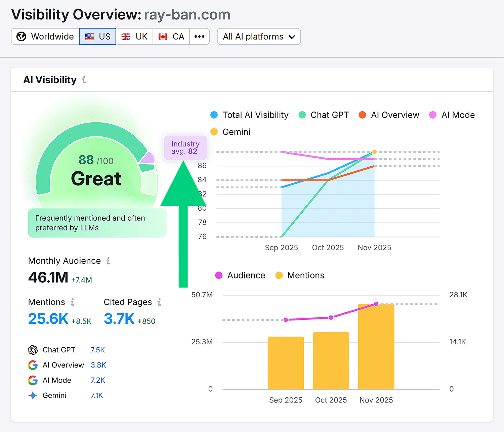Screen dimensions: 504x432
Task: Open AI Overview 3.8K mentions link
Action: click(x=98, y=365)
